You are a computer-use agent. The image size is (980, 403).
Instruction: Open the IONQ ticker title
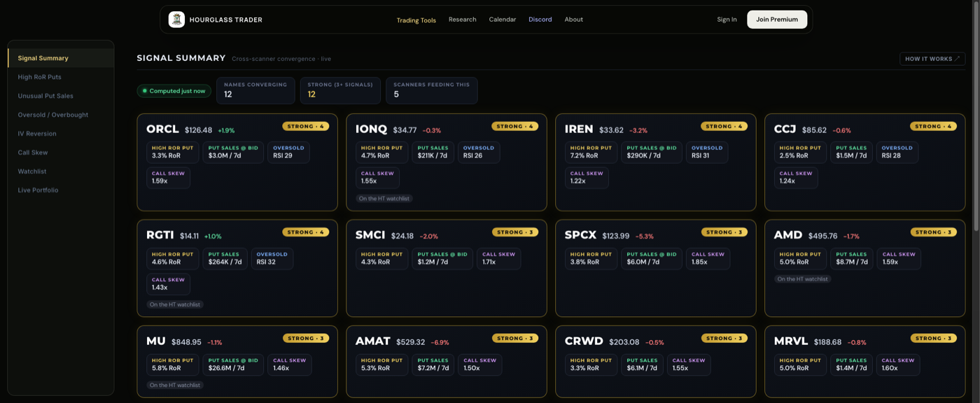click(x=371, y=129)
